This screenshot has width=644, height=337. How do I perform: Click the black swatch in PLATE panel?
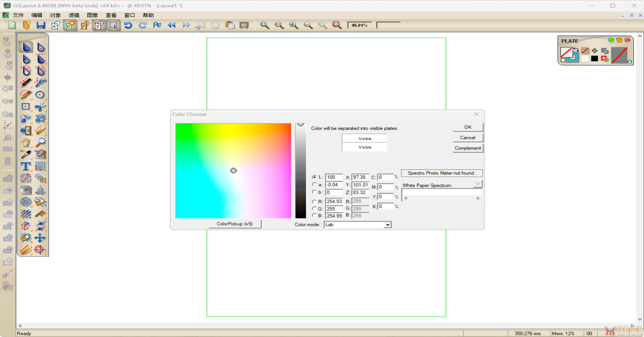(x=594, y=59)
